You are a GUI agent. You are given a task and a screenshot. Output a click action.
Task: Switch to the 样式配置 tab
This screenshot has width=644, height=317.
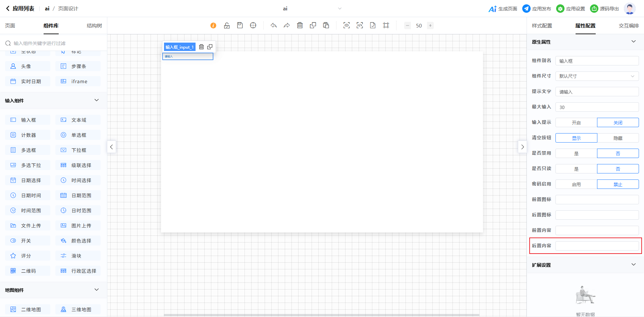(x=542, y=26)
